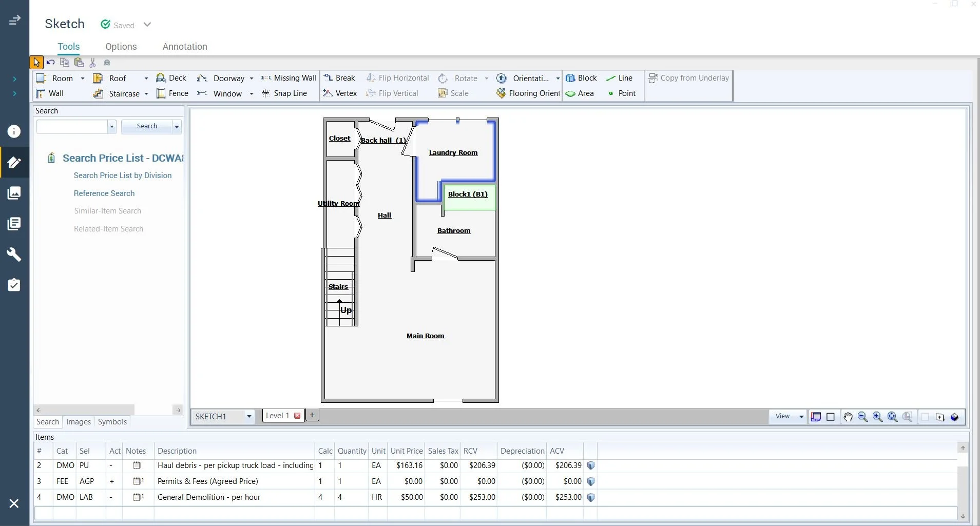Switch to 3D view with the cube icon

(955, 417)
